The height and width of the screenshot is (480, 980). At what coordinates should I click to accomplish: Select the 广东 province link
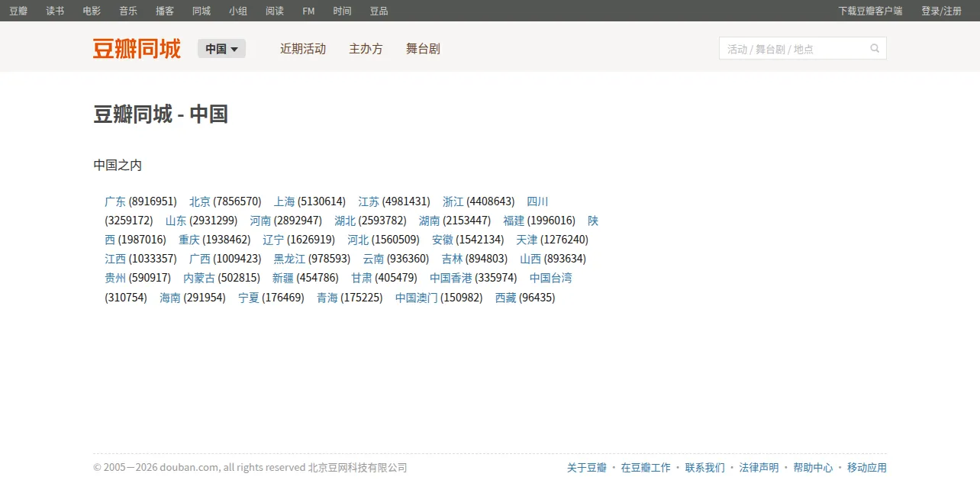tap(115, 201)
